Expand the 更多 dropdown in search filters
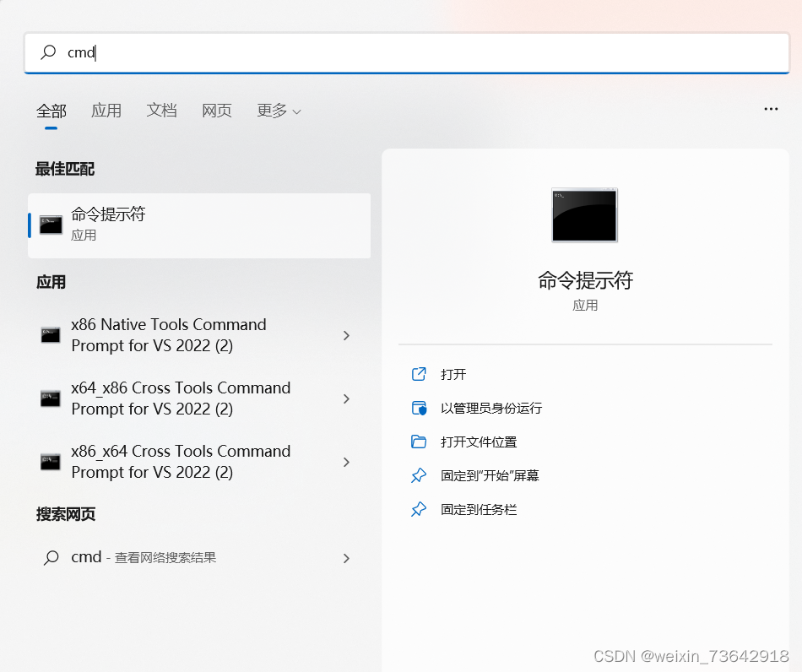The height and width of the screenshot is (672, 802). [279, 110]
